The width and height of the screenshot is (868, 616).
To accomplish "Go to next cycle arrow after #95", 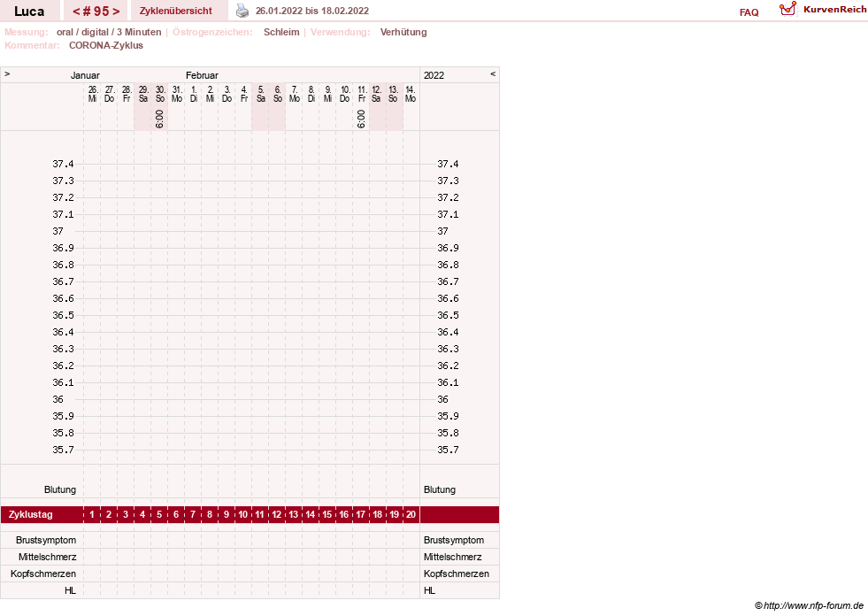I will tap(116, 12).
